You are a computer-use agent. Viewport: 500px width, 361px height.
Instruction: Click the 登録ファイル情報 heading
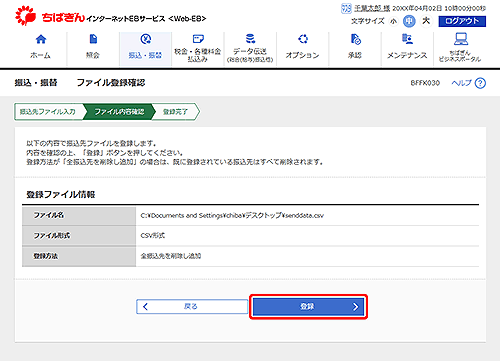(61, 195)
